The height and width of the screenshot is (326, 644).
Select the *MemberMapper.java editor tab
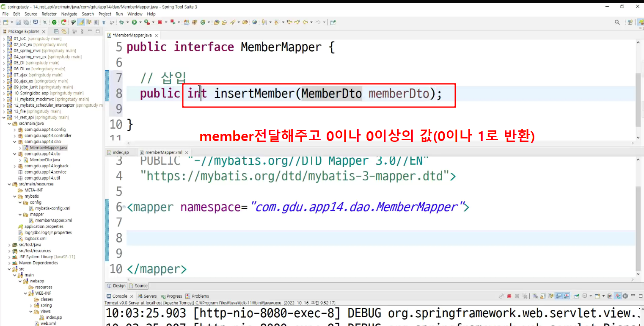coord(132,35)
